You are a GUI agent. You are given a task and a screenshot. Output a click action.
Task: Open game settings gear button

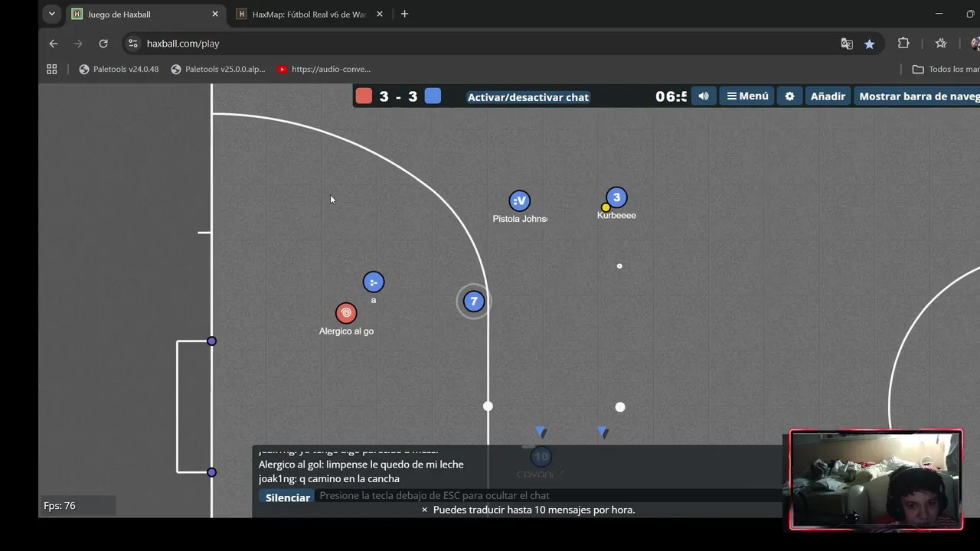(x=789, y=96)
